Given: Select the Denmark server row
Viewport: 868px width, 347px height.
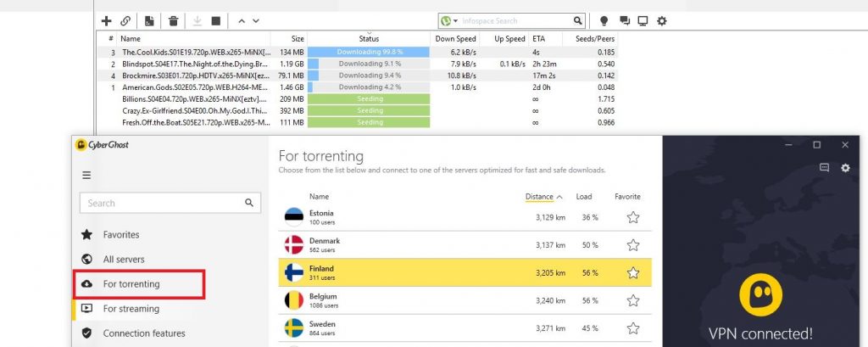Looking at the screenshot, I should tap(465, 245).
